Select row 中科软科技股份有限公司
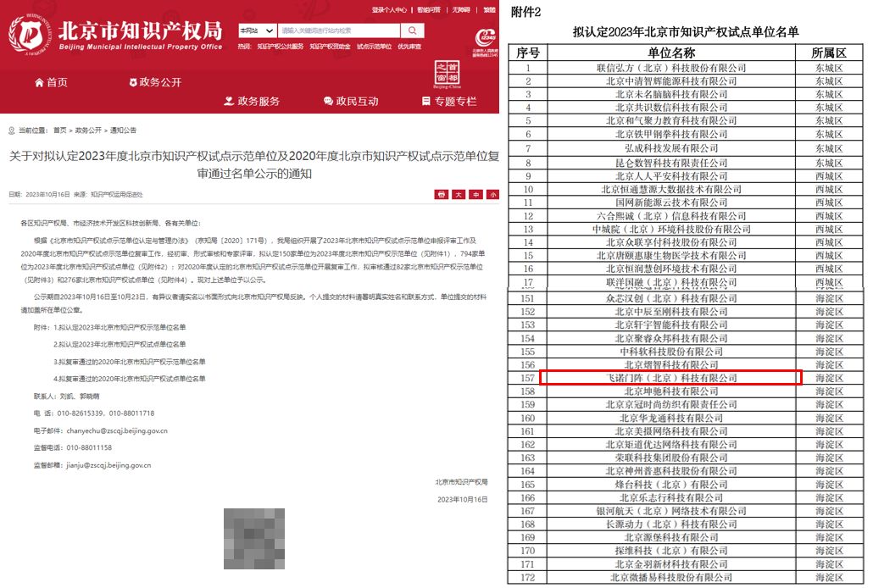Image resolution: width=873 pixels, height=588 pixels. point(686,352)
